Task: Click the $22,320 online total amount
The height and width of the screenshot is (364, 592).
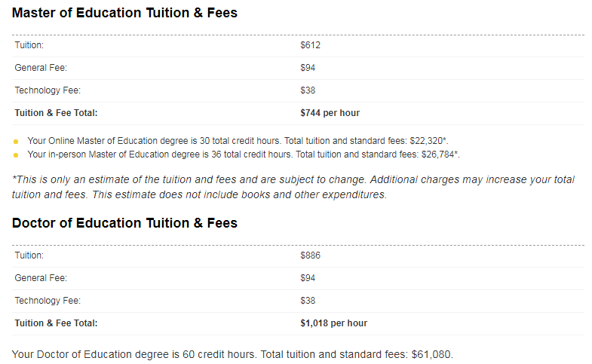Action: point(426,141)
